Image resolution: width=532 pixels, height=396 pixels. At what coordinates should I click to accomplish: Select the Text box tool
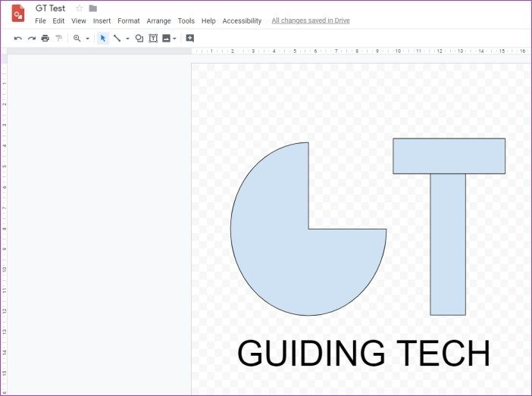click(153, 39)
